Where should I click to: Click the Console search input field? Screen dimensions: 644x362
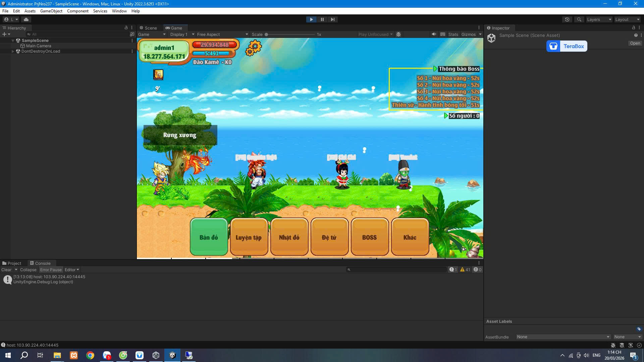397,269
